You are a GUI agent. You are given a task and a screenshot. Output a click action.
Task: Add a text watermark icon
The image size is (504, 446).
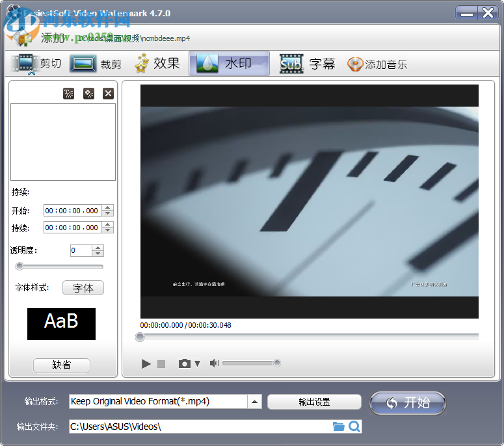(x=68, y=94)
